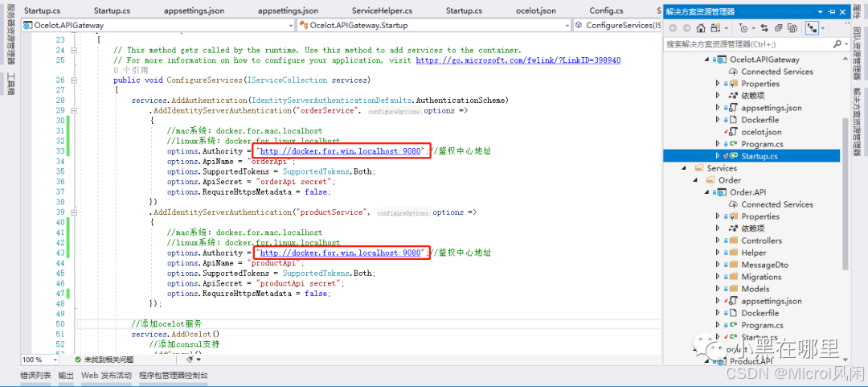Image resolution: width=868 pixels, height=387 pixels.
Task: Toggle the preview selected items tree icon
Action: [x=812, y=27]
